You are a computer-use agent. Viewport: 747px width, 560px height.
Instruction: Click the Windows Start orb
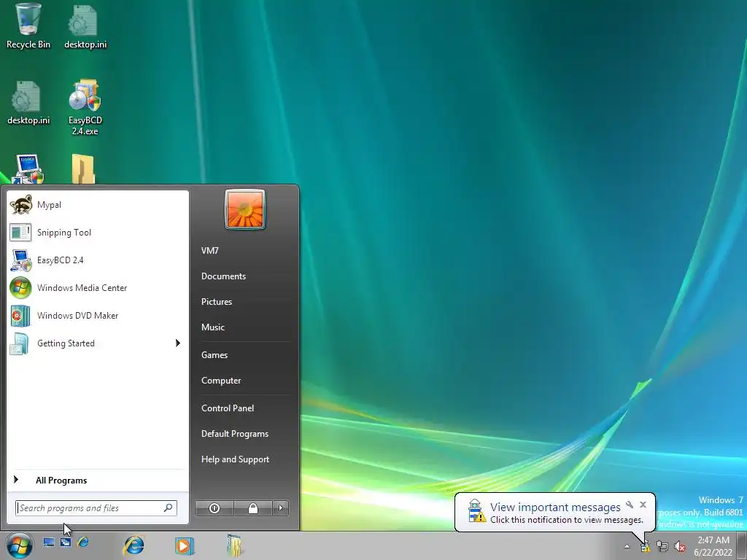pyautogui.click(x=19, y=545)
